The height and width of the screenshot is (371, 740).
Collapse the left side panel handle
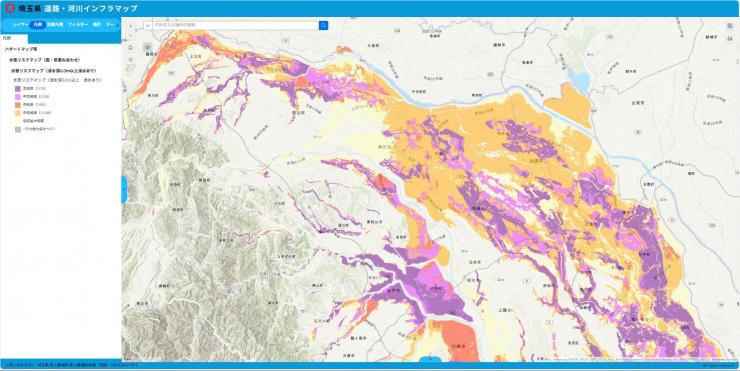pos(124,189)
